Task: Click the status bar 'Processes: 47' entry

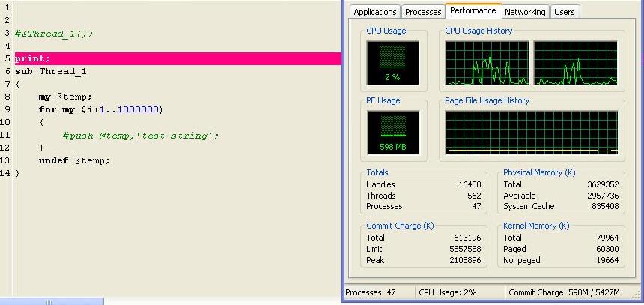Action: point(371,293)
